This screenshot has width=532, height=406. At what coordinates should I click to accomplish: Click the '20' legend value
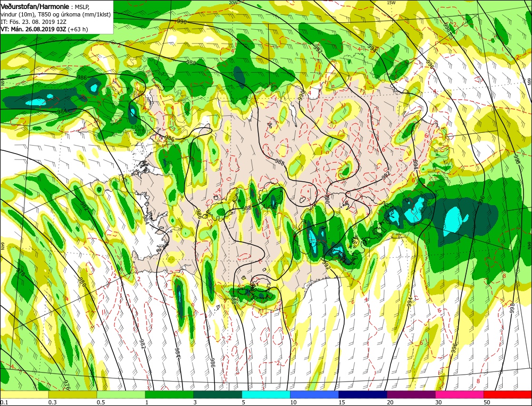pyautogui.click(x=390, y=402)
